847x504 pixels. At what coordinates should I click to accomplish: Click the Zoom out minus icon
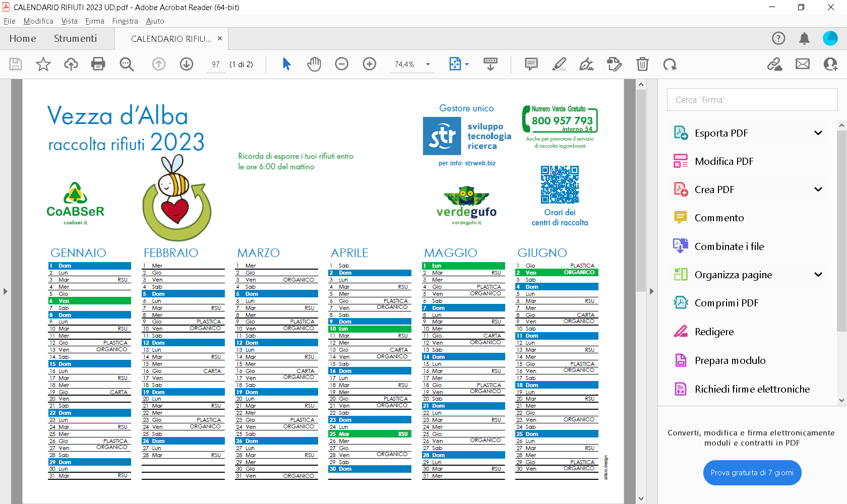(x=342, y=64)
